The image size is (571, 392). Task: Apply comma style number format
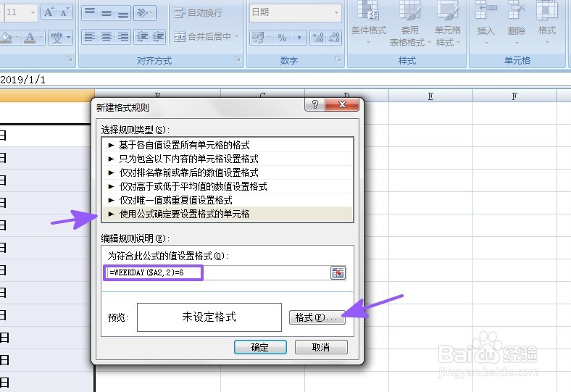[299, 38]
